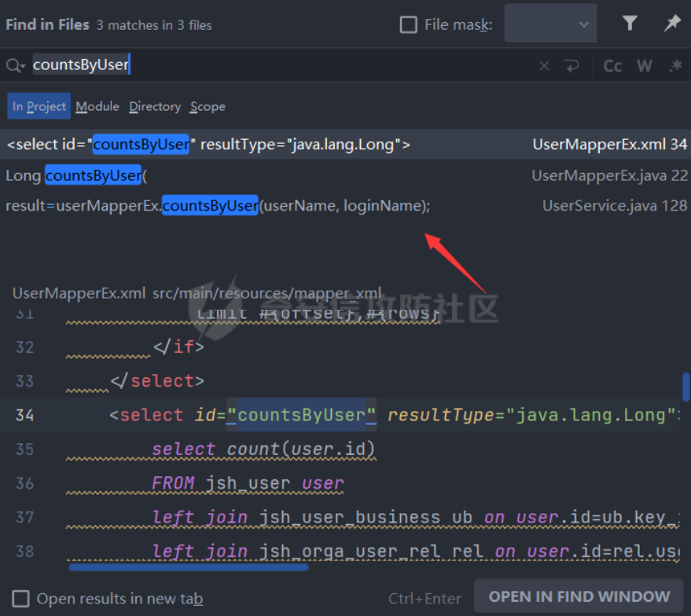691x616 pixels.
Task: Click the '3 matches in 3 files' label
Action: (x=154, y=25)
